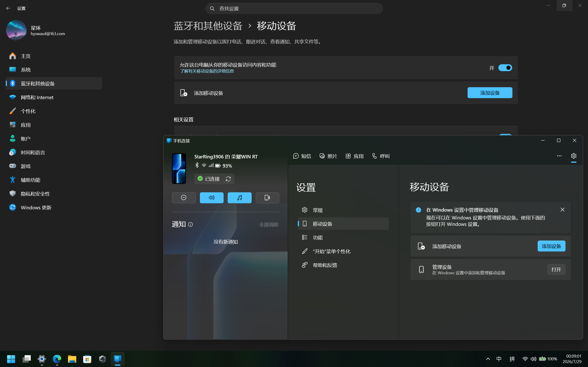This screenshot has height=367, width=588.
Task: Click the 查找设置 search box
Action: [294, 8]
